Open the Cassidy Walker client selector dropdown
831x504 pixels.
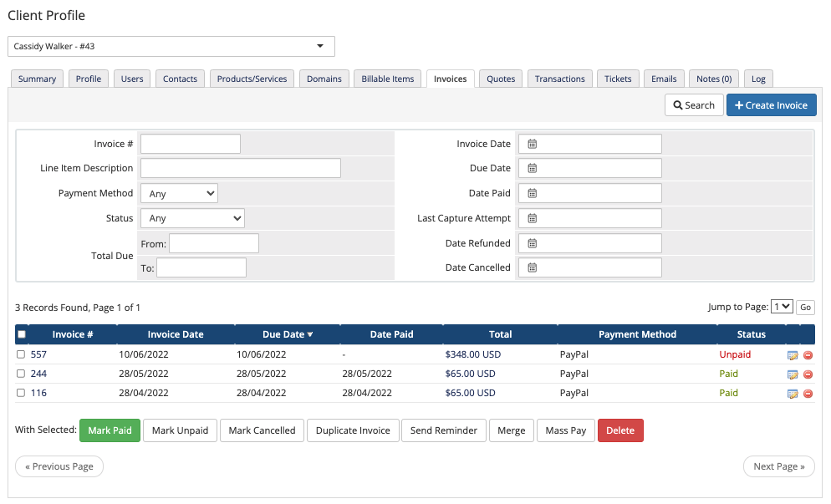pos(171,46)
